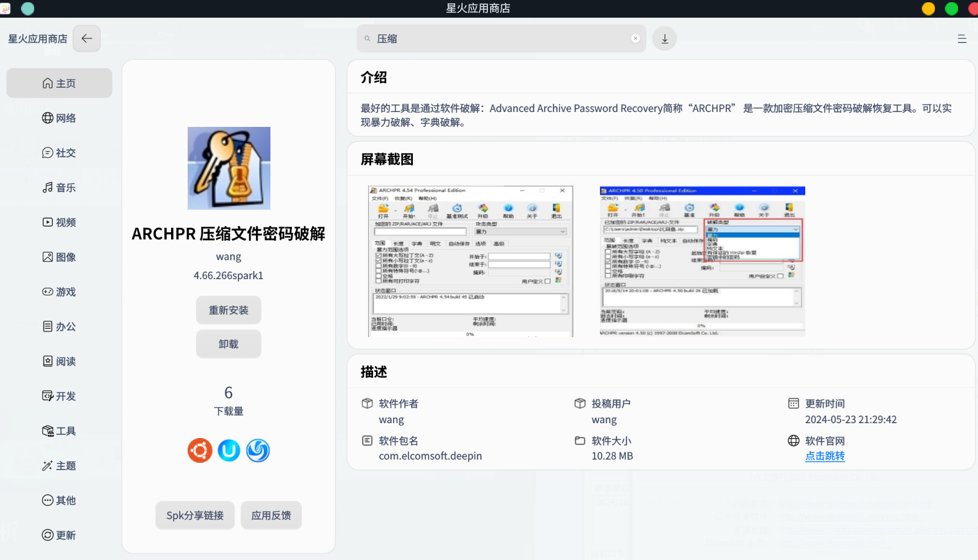Open the download manager icon
This screenshot has height=560, width=978.
pyautogui.click(x=665, y=39)
